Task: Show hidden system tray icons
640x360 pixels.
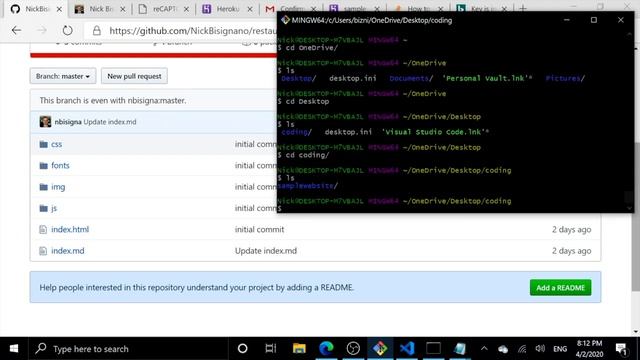Action: coord(484,349)
